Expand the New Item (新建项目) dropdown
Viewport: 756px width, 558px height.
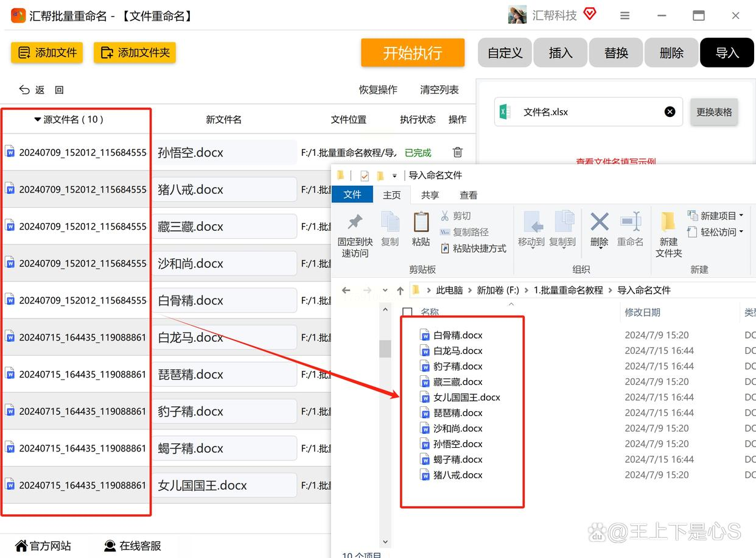[741, 216]
